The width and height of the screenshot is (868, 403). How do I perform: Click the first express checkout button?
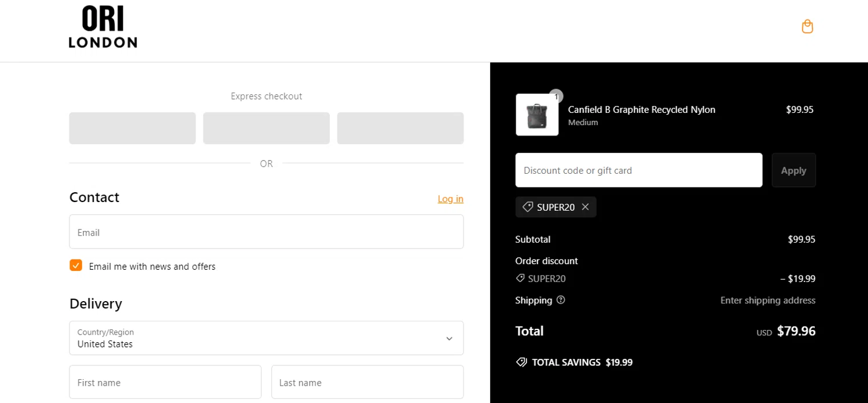[x=133, y=128]
